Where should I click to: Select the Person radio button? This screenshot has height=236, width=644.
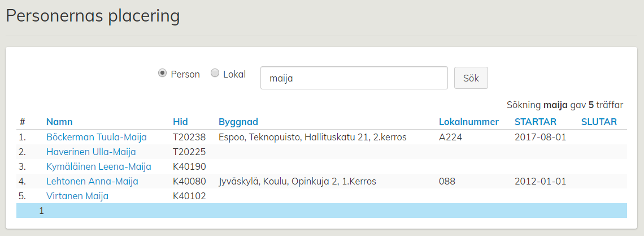(x=163, y=73)
